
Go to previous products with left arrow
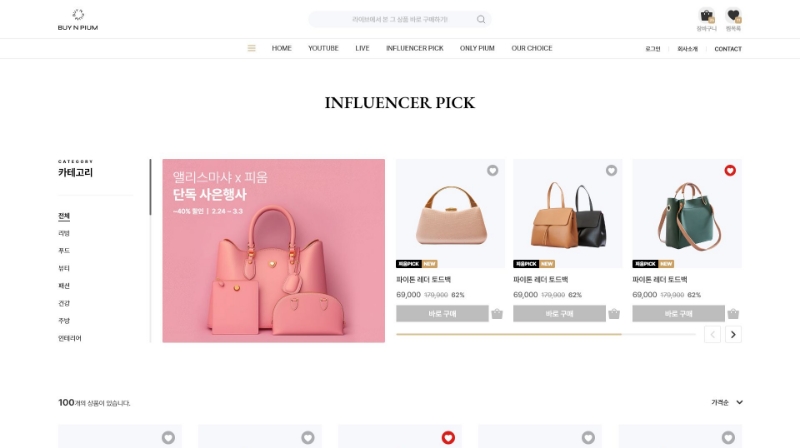(712, 335)
